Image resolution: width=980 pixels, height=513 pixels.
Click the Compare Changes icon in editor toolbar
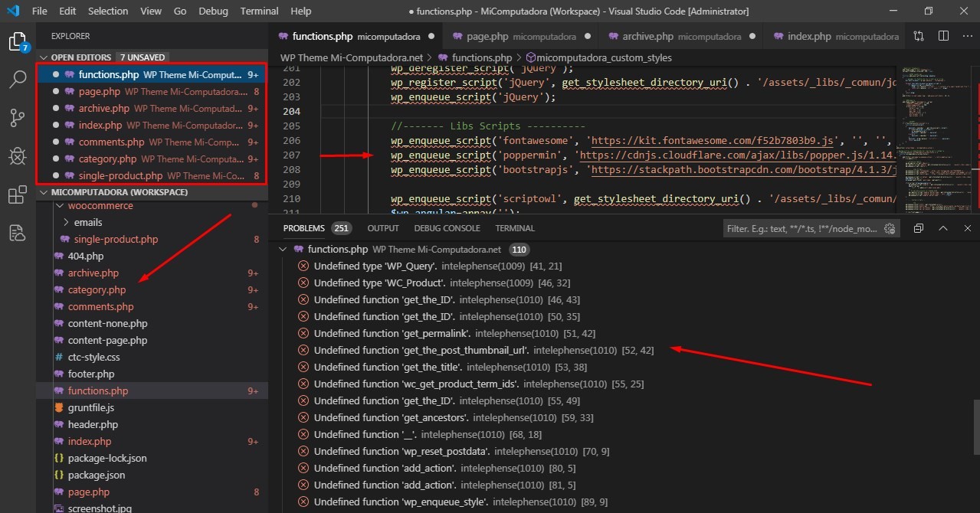[919, 36]
